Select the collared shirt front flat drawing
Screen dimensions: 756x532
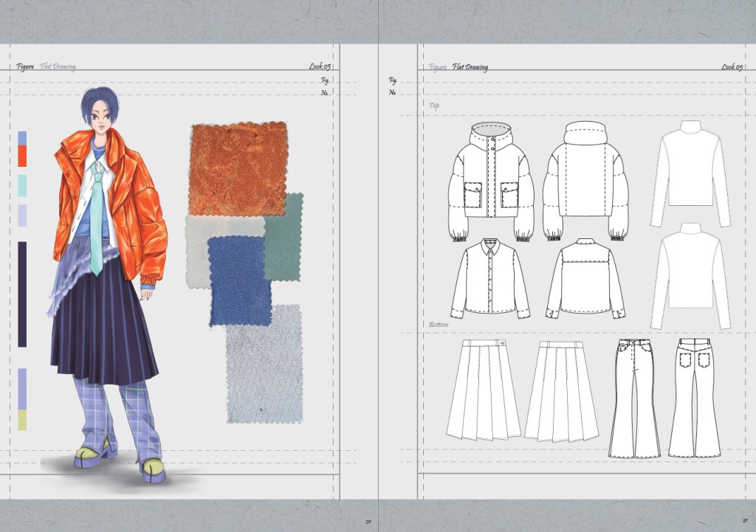point(490,279)
